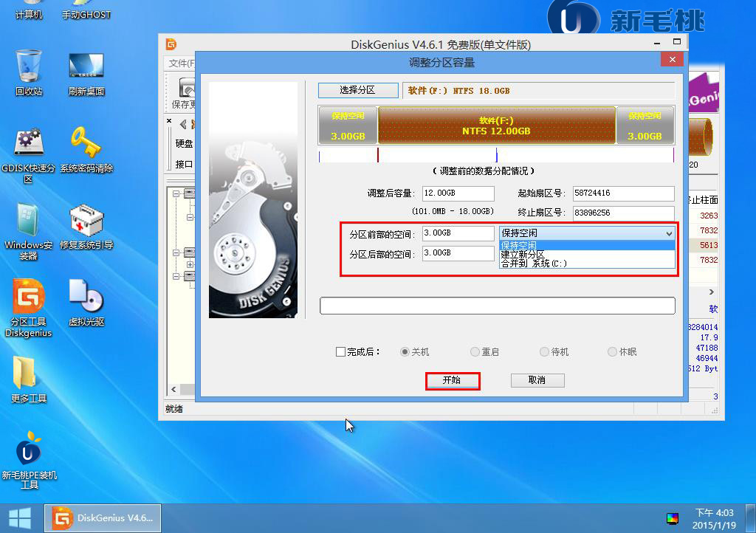Launch 系统密码清除 key icon
The width and height of the screenshot is (756, 533).
pyautogui.click(x=86, y=149)
